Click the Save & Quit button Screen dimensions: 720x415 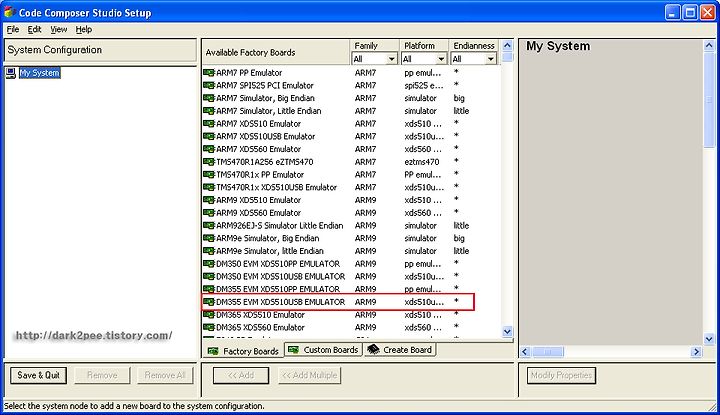[x=39, y=375]
